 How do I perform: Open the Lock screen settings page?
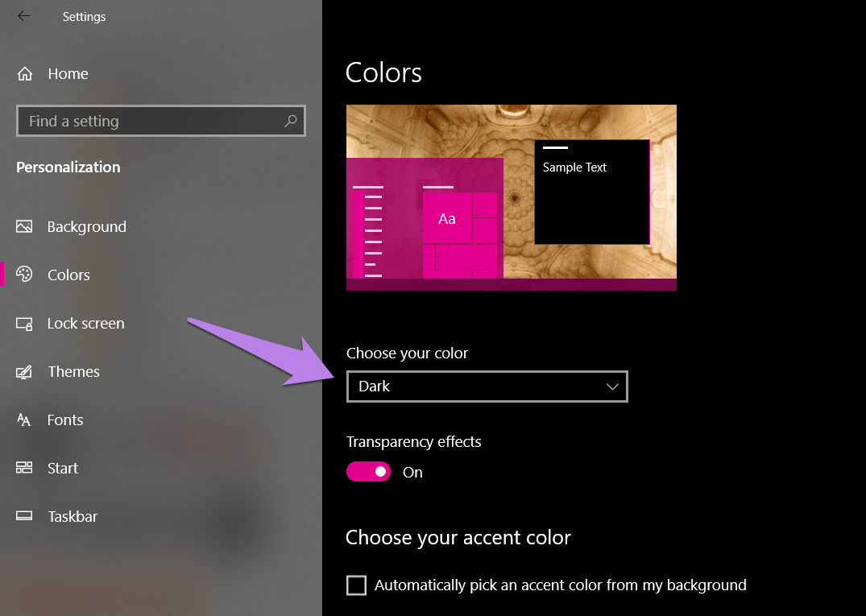(x=85, y=324)
